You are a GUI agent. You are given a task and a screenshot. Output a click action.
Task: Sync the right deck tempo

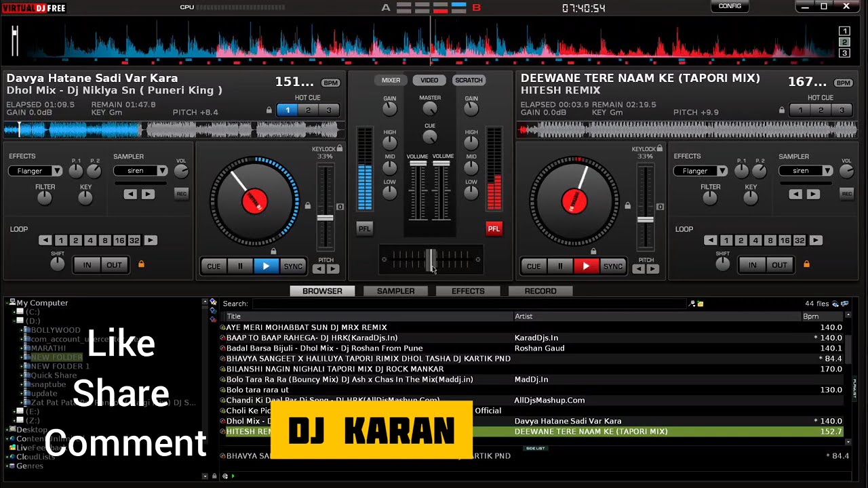pyautogui.click(x=613, y=266)
